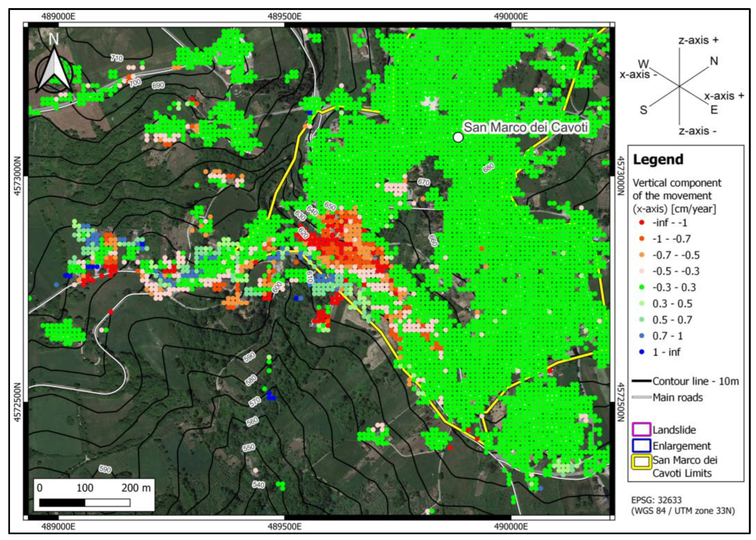Click the Legend title text

pyautogui.click(x=658, y=160)
